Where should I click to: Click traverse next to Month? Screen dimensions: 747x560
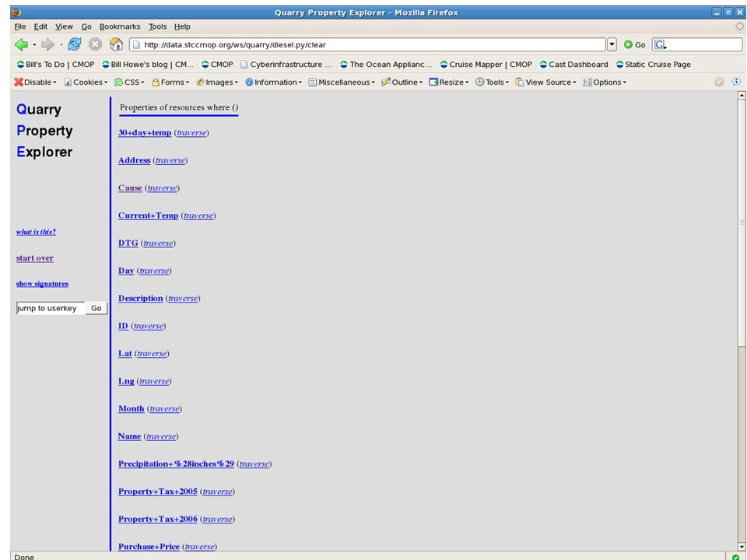(164, 409)
